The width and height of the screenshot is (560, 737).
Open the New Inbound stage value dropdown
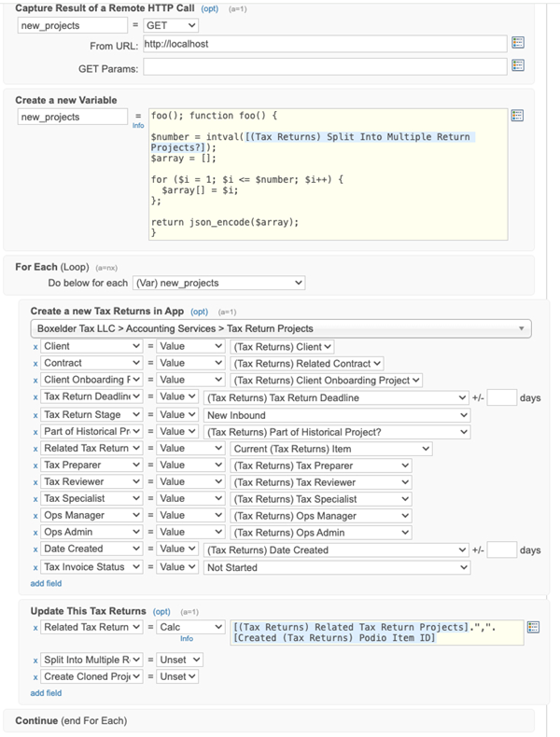[x=336, y=414]
